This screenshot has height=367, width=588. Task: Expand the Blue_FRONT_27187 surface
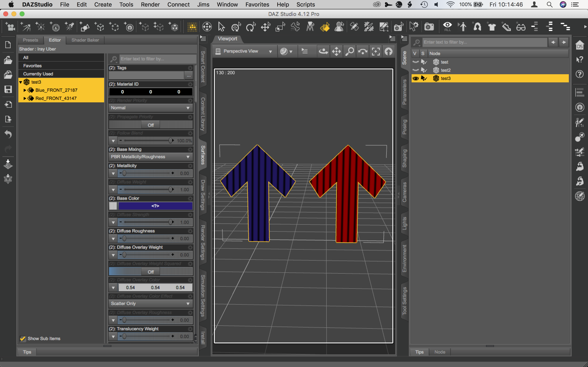point(25,90)
